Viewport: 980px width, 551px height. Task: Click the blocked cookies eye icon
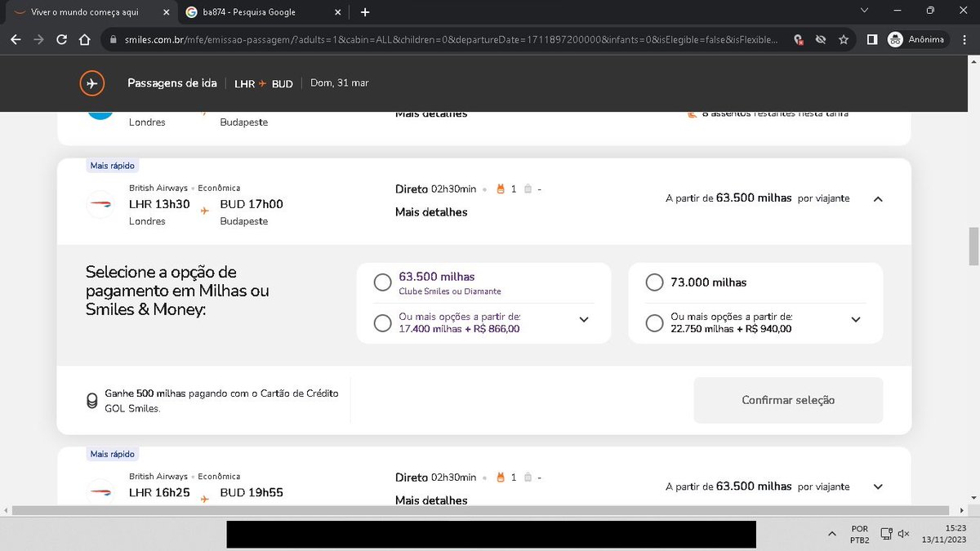[822, 39]
